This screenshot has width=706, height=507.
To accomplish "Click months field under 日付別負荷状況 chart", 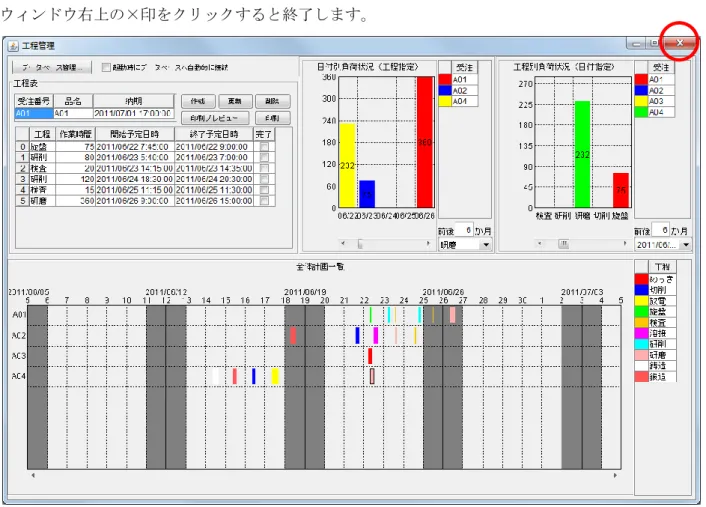I will [x=464, y=230].
